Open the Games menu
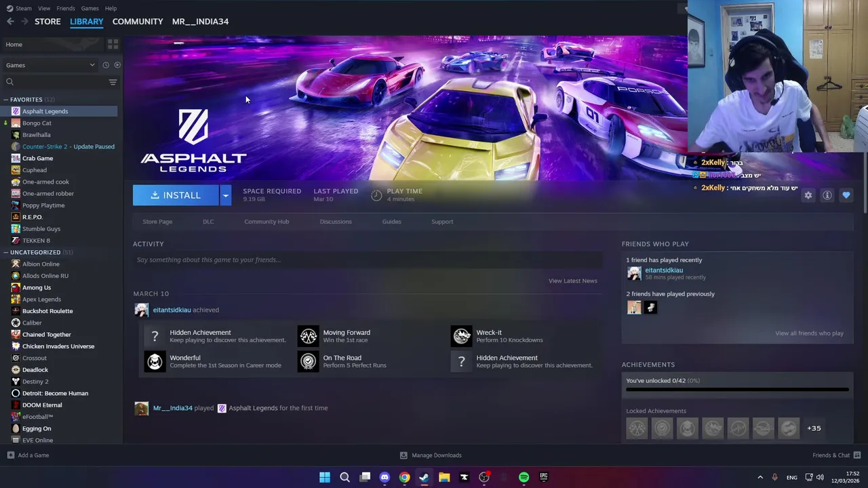The width and height of the screenshot is (868, 488). click(x=90, y=8)
